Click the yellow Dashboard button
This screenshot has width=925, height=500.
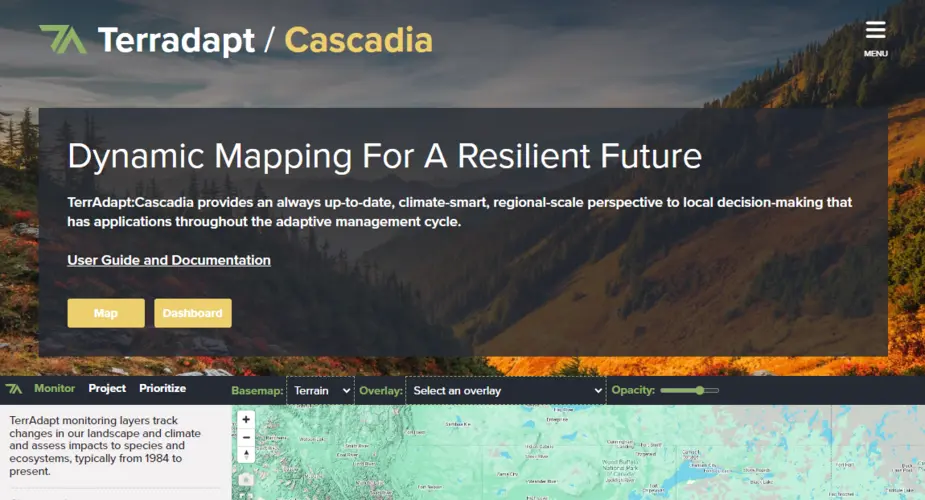[193, 313]
